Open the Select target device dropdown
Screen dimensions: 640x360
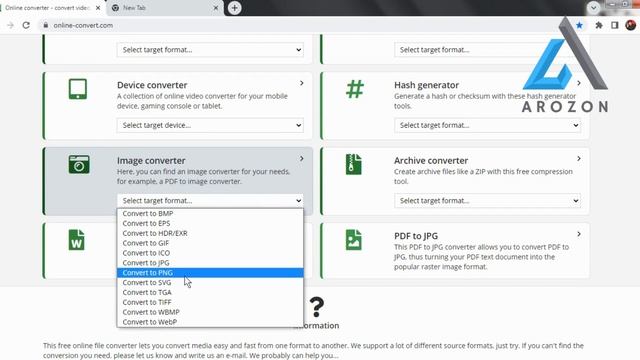210,125
